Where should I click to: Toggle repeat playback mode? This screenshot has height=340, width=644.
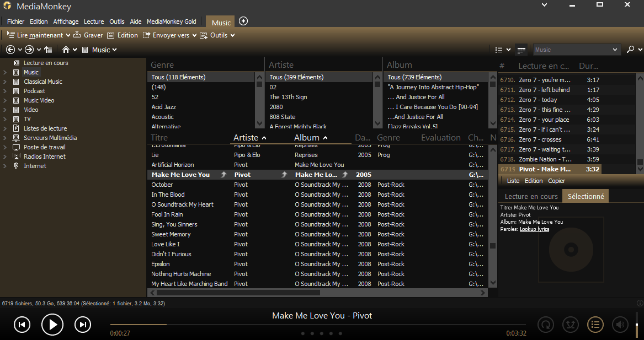tap(545, 325)
